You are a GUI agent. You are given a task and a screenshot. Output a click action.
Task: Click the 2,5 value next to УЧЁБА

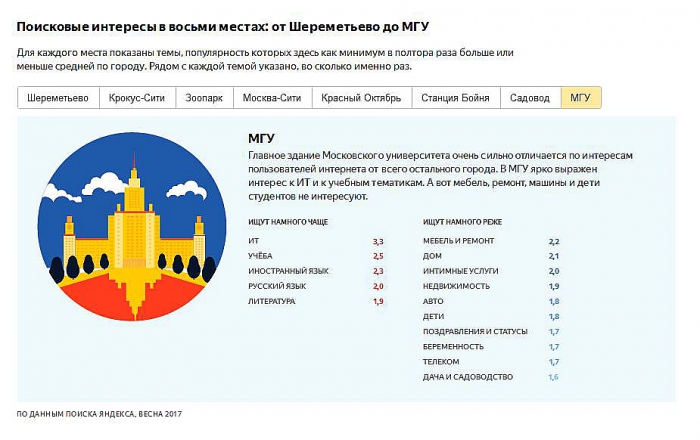pyautogui.click(x=378, y=256)
